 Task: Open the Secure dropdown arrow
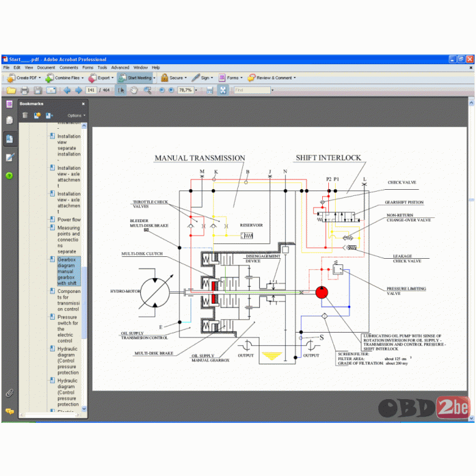[x=186, y=78]
